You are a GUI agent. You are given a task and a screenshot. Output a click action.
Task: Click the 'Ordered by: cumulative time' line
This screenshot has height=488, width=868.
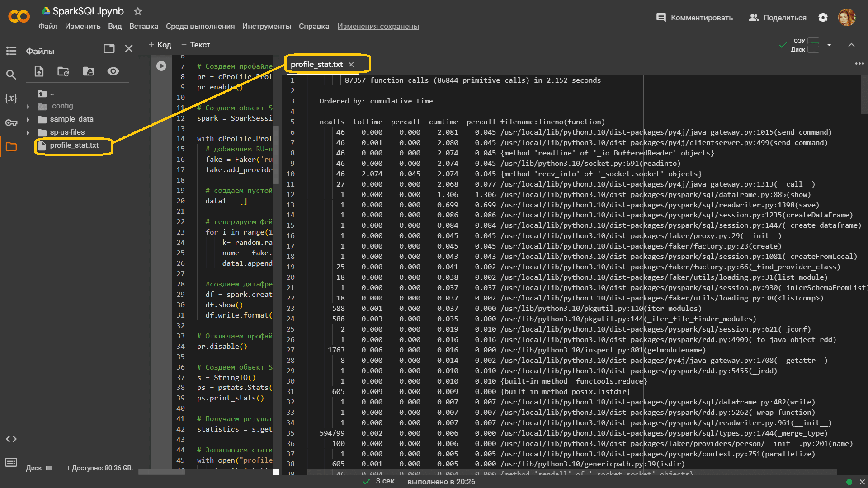pyautogui.click(x=376, y=101)
